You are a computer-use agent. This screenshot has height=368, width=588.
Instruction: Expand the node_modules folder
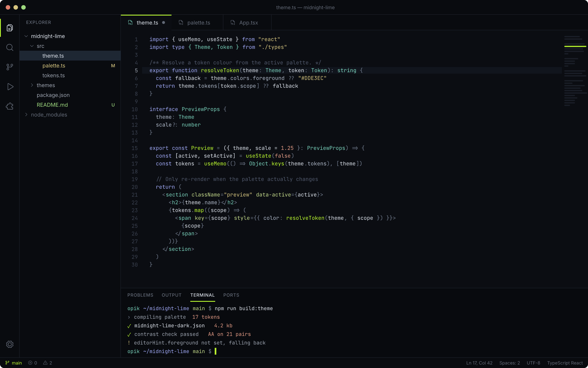26,115
